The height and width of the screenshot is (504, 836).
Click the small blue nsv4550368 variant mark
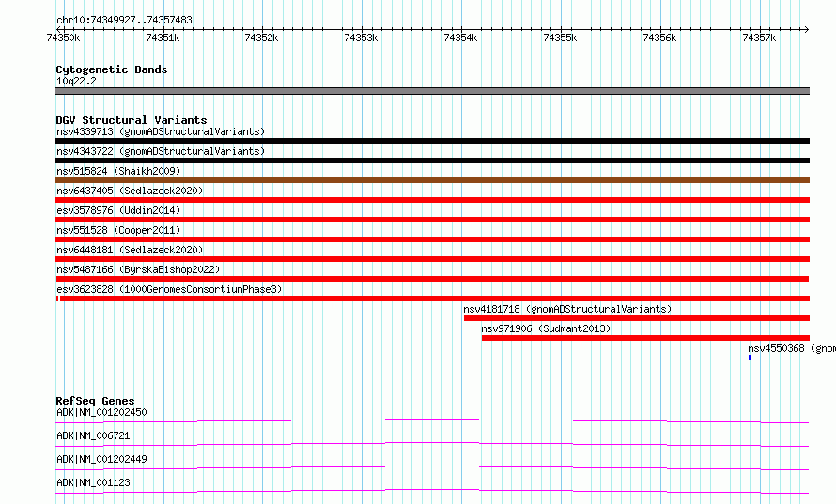click(750, 358)
